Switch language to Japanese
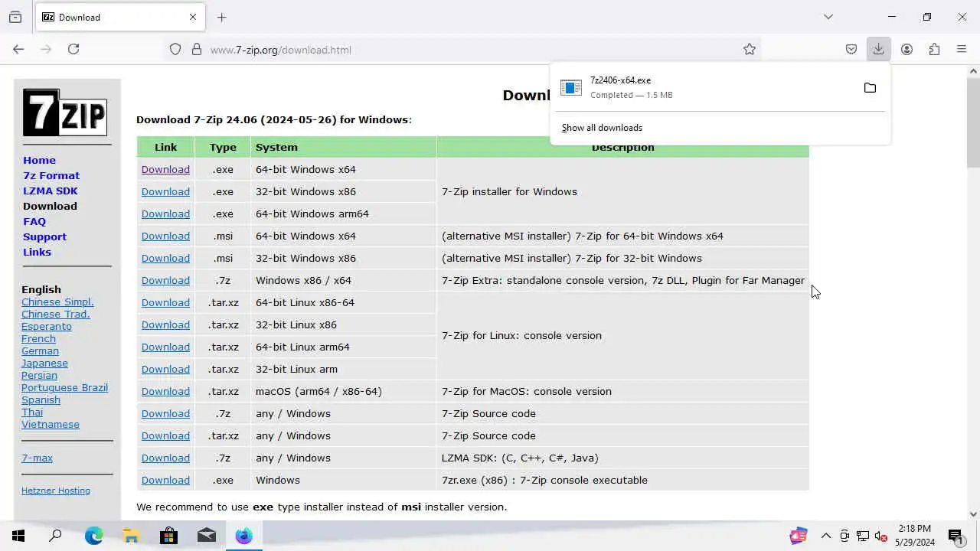This screenshot has height=551, width=980. point(44,363)
